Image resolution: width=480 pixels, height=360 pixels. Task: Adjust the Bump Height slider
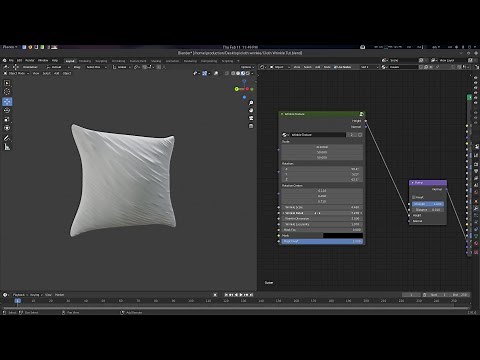322,241
